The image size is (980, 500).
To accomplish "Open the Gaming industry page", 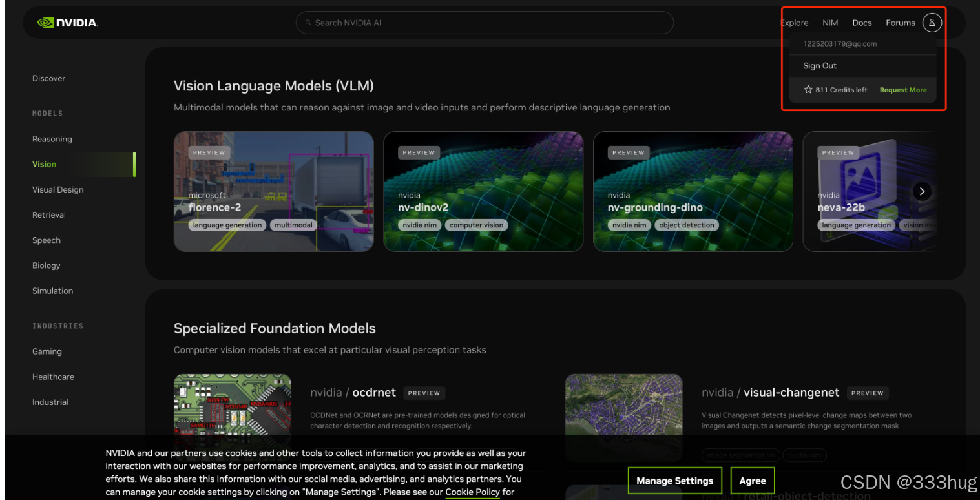I will click(x=47, y=351).
